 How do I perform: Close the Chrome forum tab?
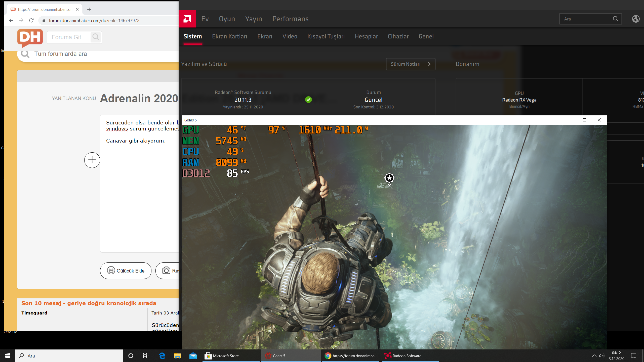click(77, 10)
